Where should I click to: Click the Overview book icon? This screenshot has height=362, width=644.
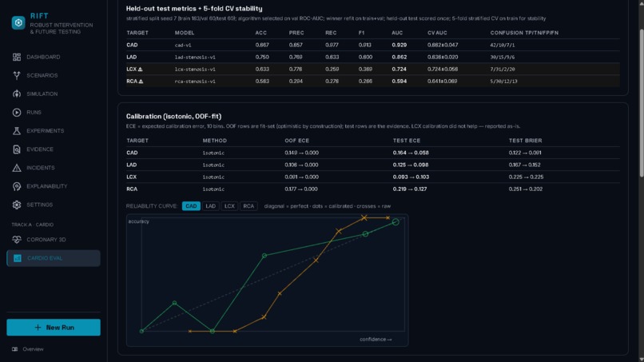click(x=15, y=349)
